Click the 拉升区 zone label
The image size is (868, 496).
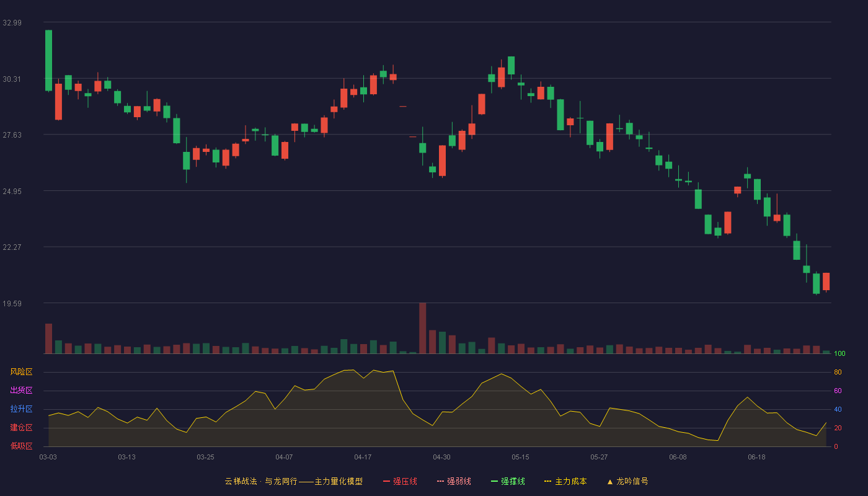click(x=21, y=409)
